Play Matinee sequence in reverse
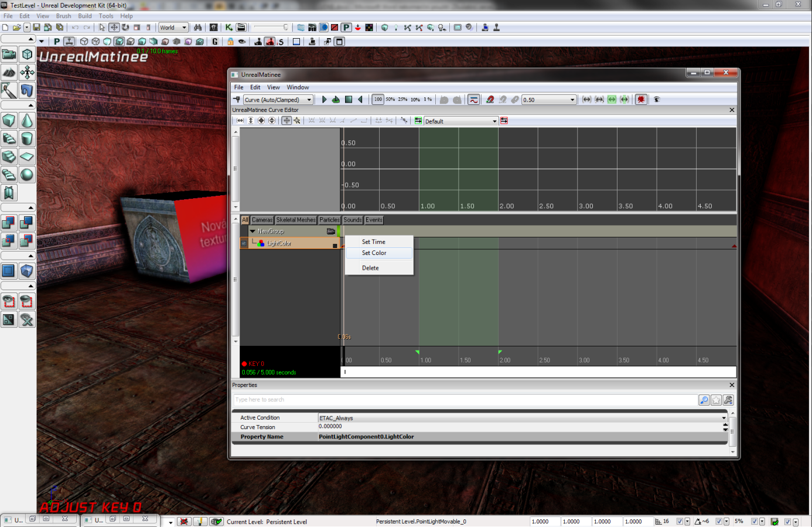This screenshot has height=527, width=812. point(360,100)
